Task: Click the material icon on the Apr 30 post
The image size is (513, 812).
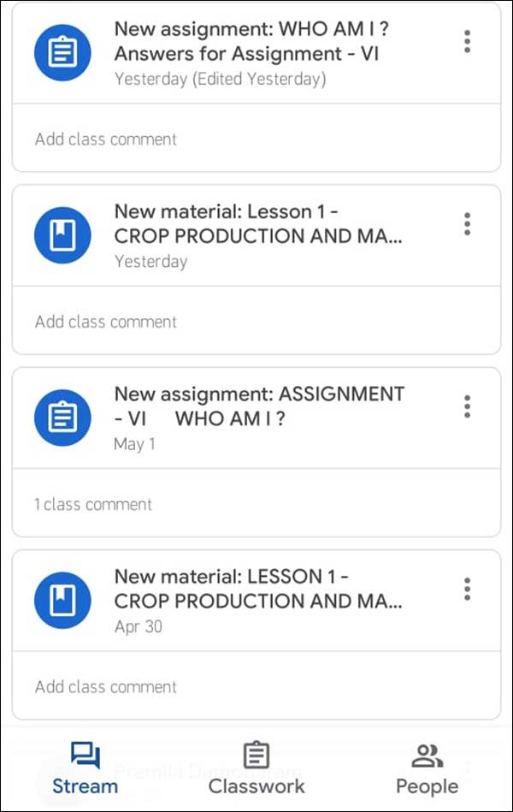Action: coord(62,601)
